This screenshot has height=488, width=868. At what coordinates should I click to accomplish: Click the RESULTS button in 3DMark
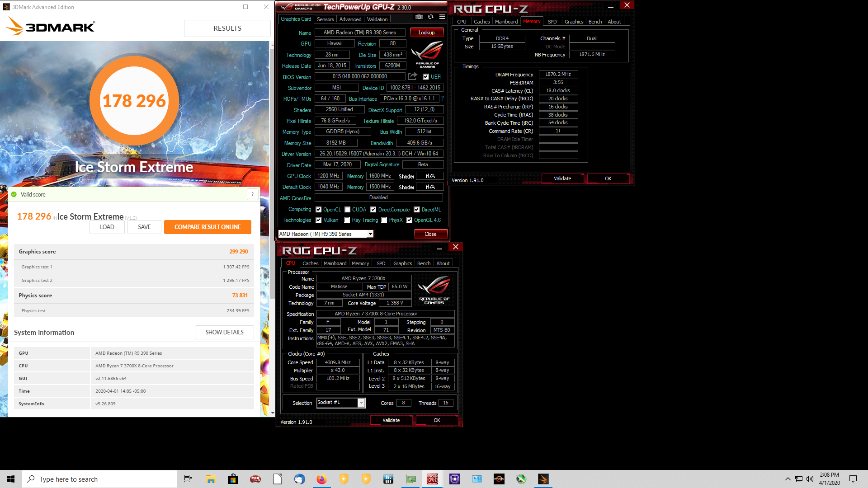(x=227, y=28)
